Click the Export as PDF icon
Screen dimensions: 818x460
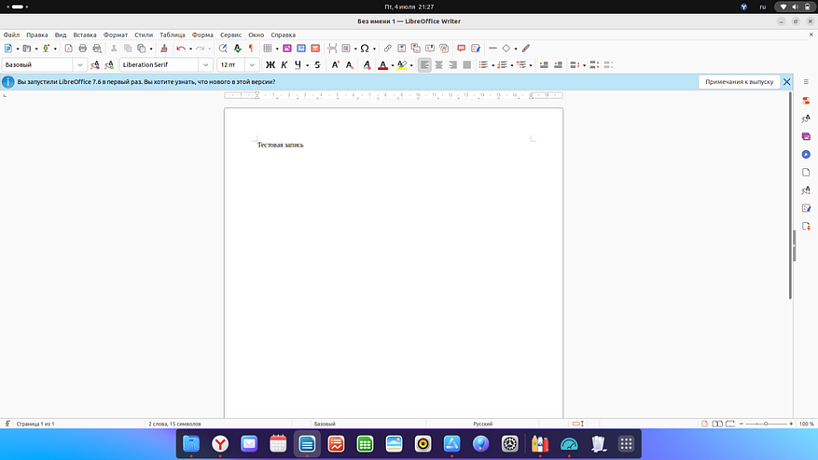coord(68,48)
